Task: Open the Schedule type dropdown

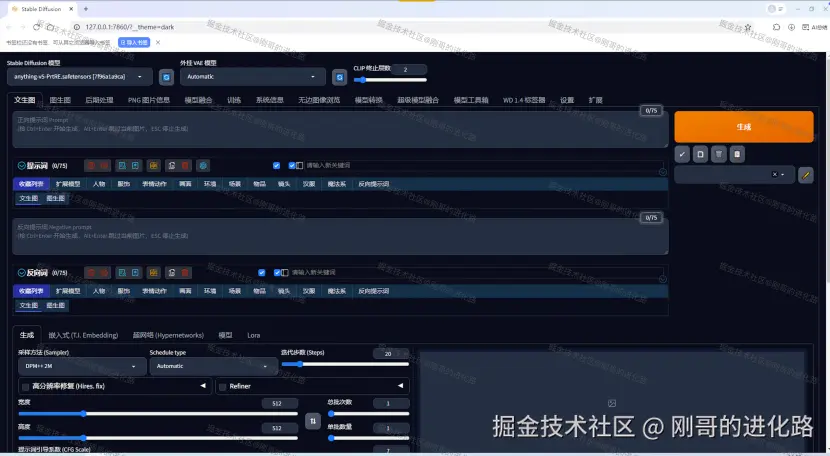Action: pyautogui.click(x=213, y=366)
